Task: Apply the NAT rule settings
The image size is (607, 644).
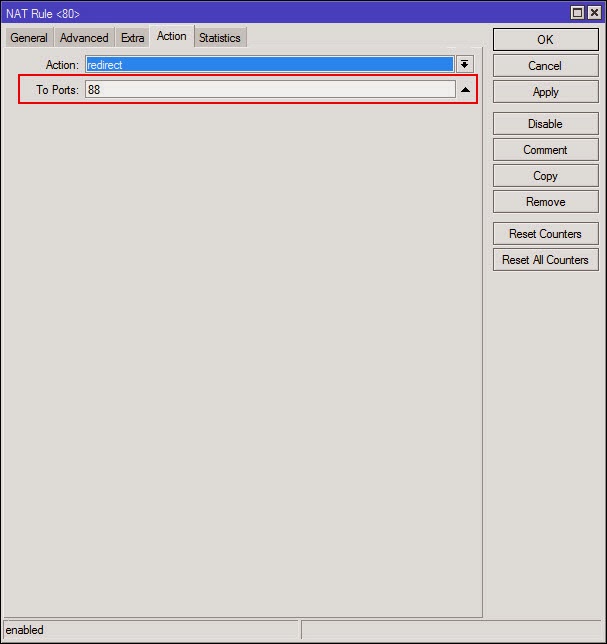Action: coord(545,92)
